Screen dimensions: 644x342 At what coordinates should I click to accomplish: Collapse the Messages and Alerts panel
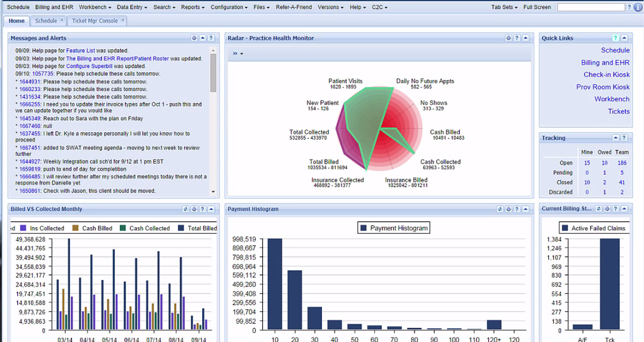point(202,38)
